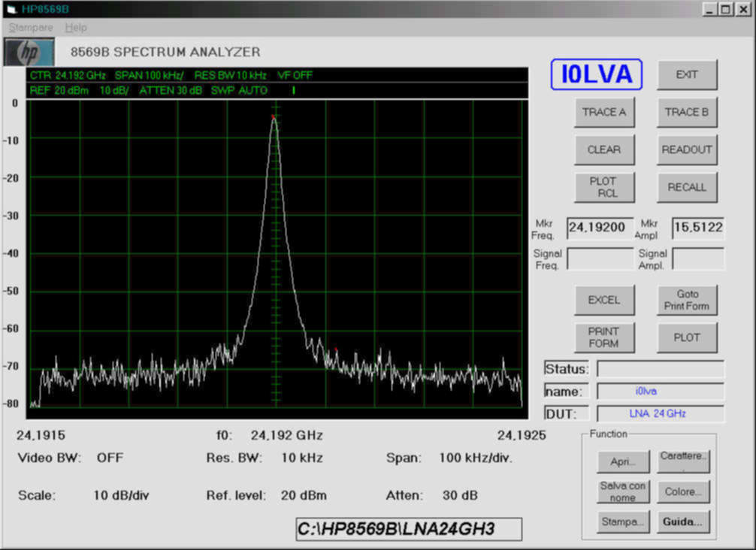756x550 pixels.
Task: Click the DUT field containing LNA 24 GHz
Action: [x=661, y=413]
